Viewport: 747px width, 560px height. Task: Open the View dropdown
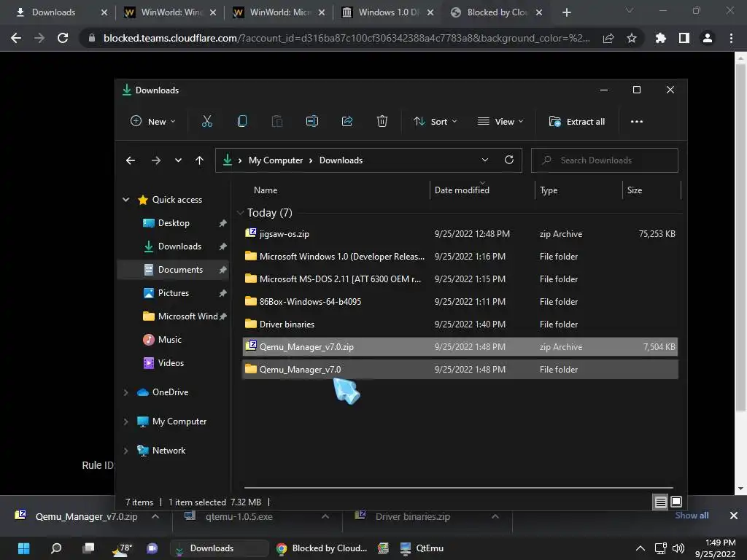[500, 122]
